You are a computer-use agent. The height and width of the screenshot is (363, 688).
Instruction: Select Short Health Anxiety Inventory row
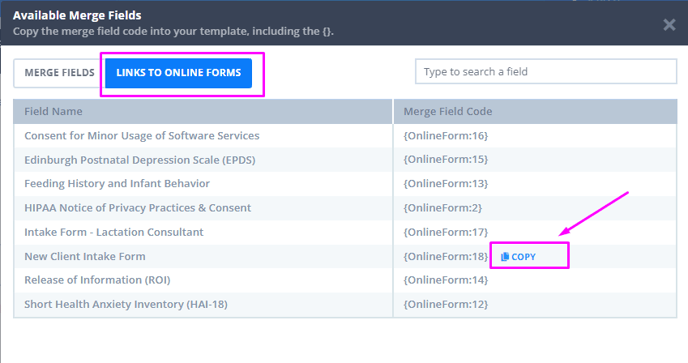click(x=345, y=304)
